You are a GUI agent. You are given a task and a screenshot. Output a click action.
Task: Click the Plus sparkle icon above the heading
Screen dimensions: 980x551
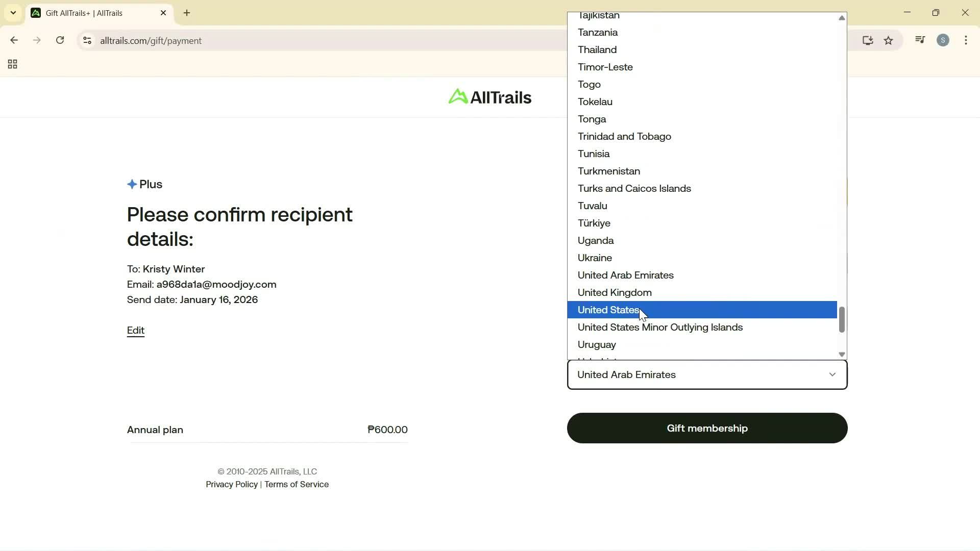pos(133,184)
